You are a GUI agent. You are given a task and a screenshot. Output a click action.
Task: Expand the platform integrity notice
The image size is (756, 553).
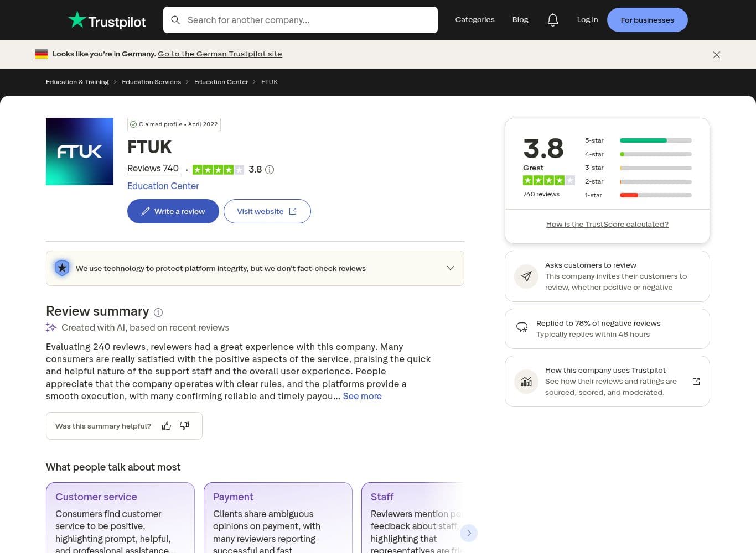point(451,268)
